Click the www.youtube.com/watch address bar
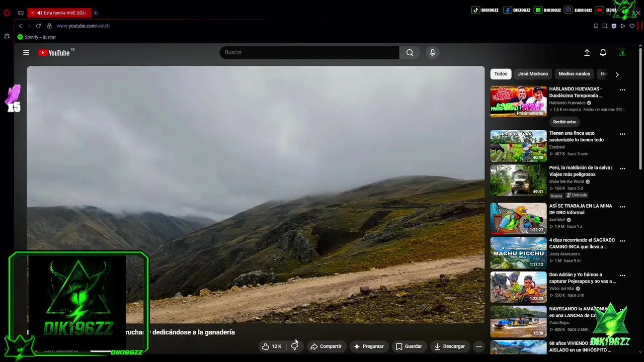644x362 pixels. coord(83,26)
